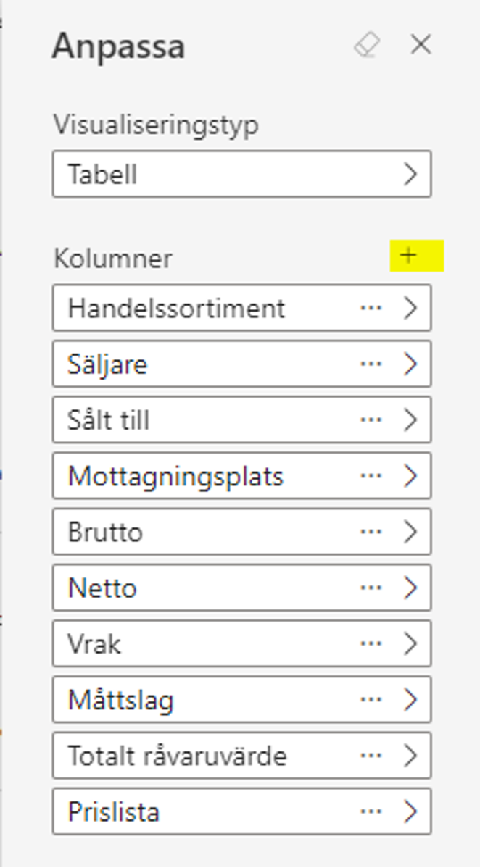Open the ellipsis options for Netto
The height and width of the screenshot is (868, 480).
[x=371, y=588]
